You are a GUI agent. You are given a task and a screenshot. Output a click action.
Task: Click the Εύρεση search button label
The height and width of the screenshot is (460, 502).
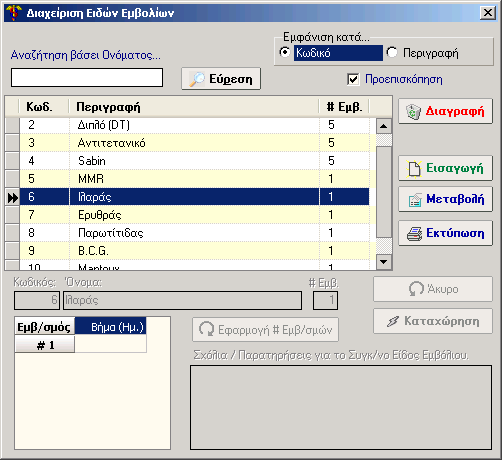pos(231,79)
